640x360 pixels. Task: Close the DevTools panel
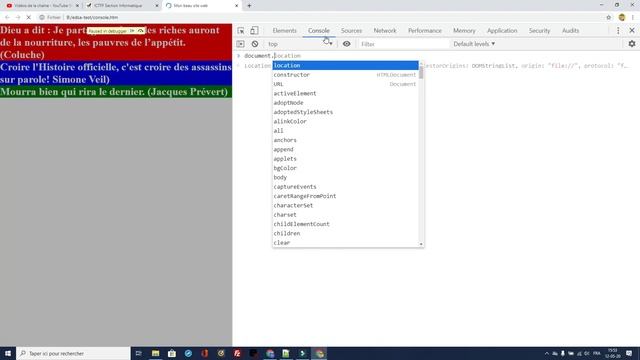[x=632, y=31]
